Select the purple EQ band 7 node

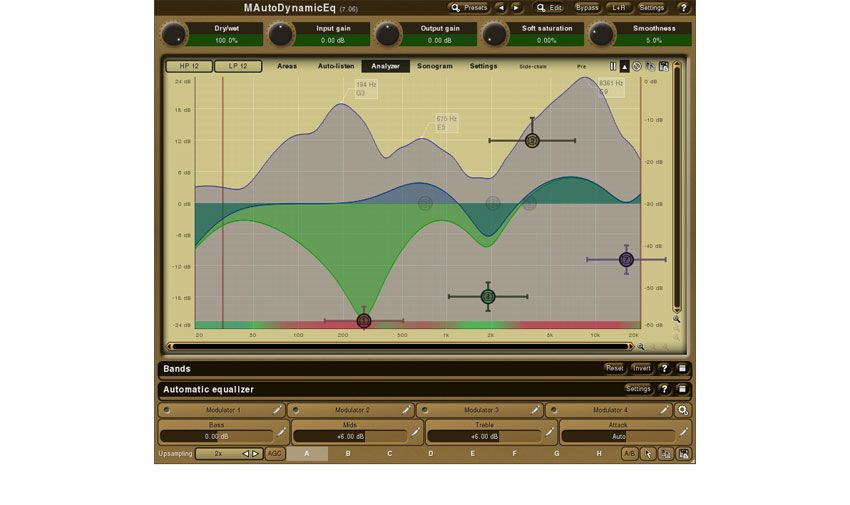pos(626,260)
